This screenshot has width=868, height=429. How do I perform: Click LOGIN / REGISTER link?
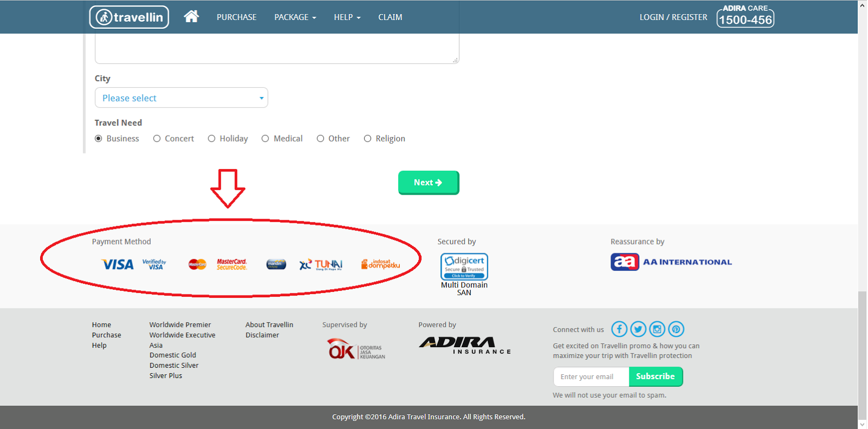coord(673,17)
